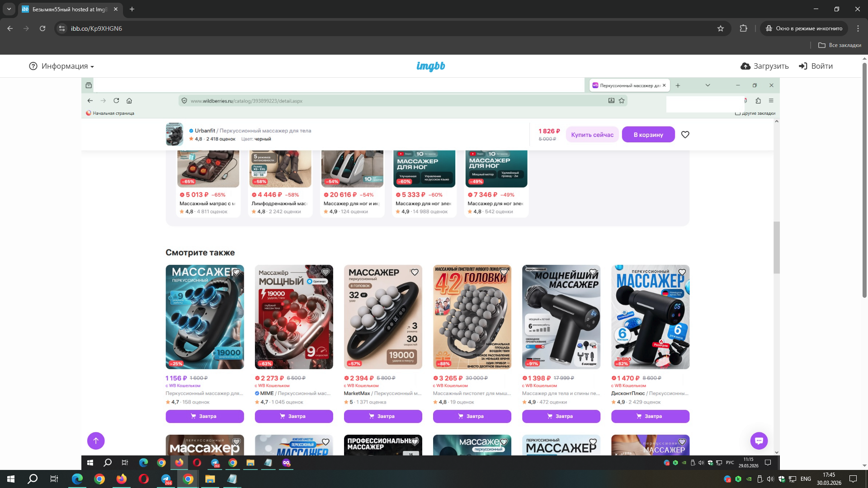
Task: Open Telegram from the Windows taskbar
Action: click(166, 479)
